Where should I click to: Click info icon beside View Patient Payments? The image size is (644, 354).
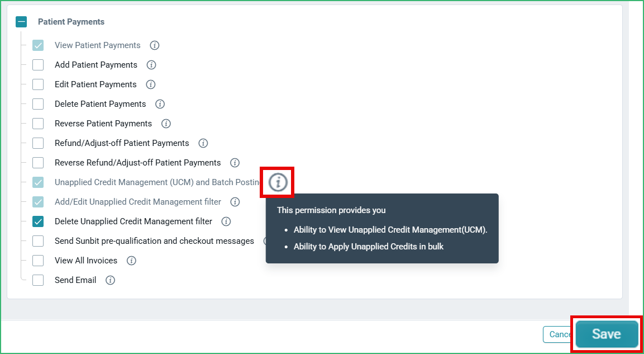(x=154, y=45)
